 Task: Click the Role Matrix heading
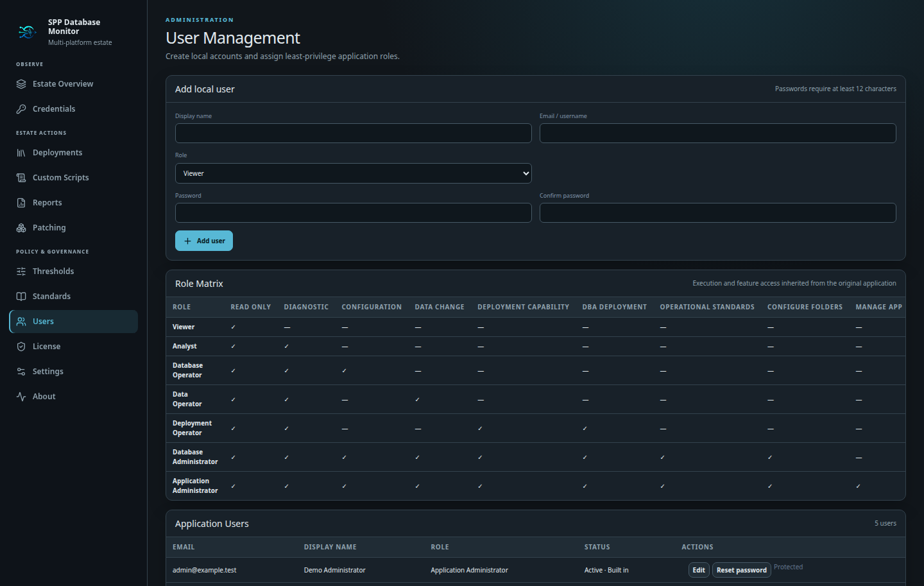point(199,284)
